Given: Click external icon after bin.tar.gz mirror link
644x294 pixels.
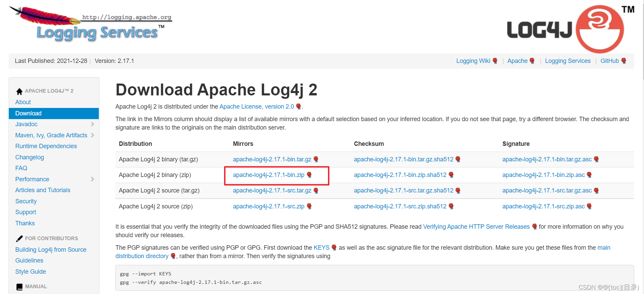Looking at the screenshot, I should 316,159.
